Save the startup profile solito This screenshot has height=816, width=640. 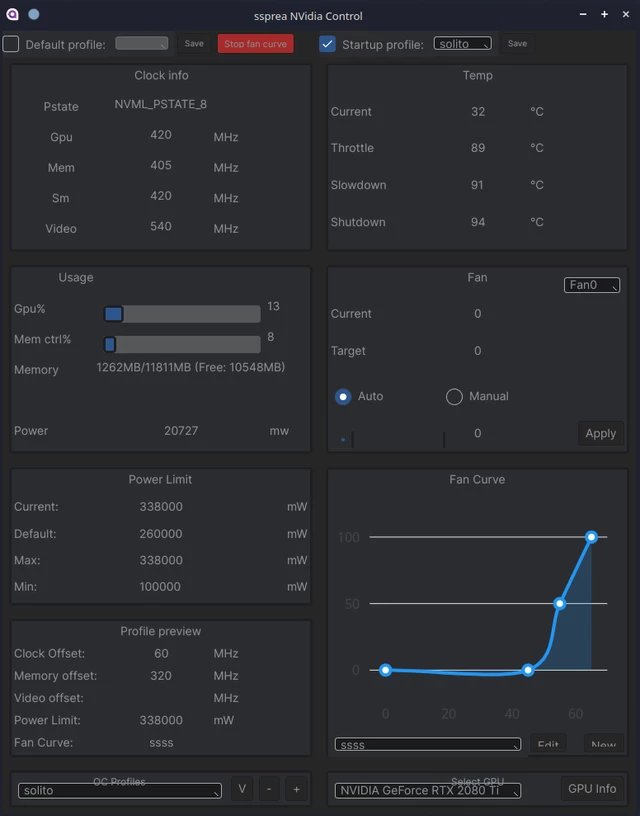[517, 43]
